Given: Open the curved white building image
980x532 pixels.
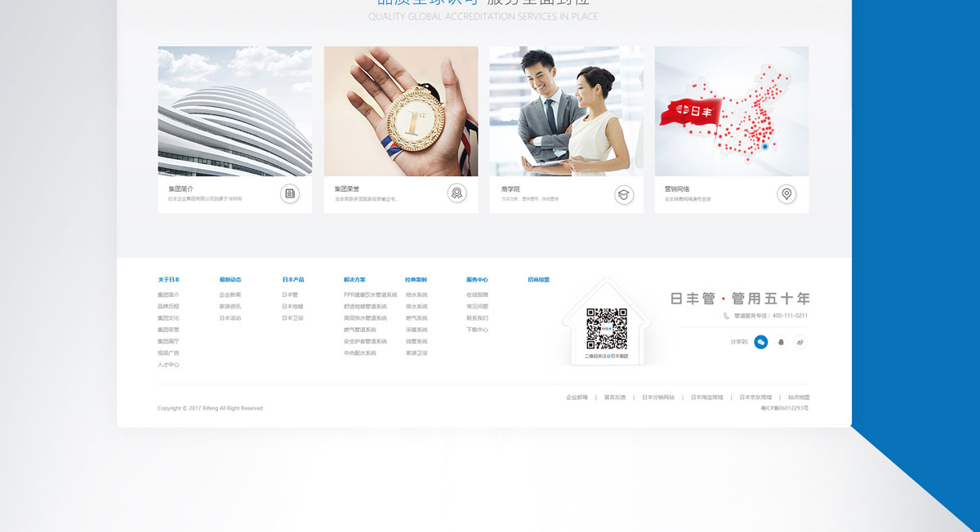Looking at the screenshot, I should pyautogui.click(x=235, y=111).
